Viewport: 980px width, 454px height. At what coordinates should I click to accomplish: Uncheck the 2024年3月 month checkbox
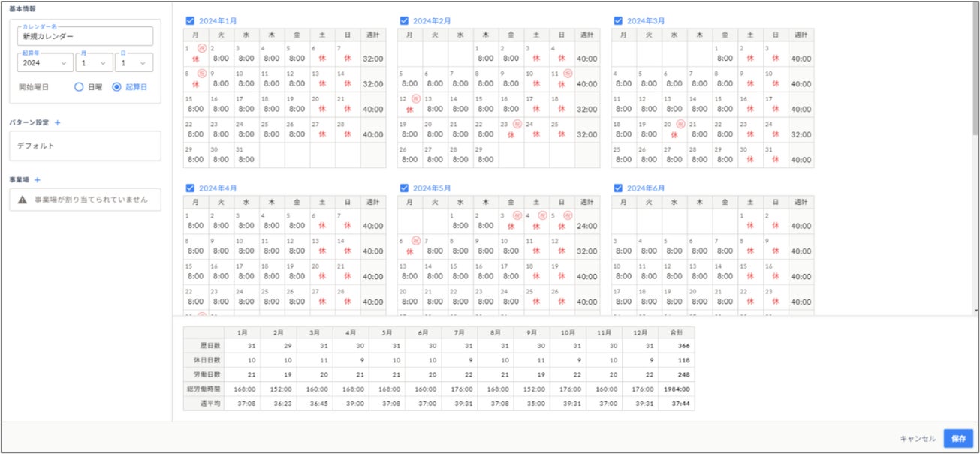pyautogui.click(x=618, y=21)
